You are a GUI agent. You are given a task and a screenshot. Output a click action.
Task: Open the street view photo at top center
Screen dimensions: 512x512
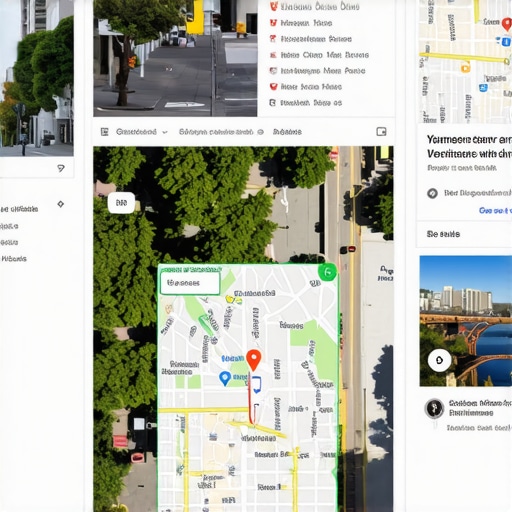[175, 58]
